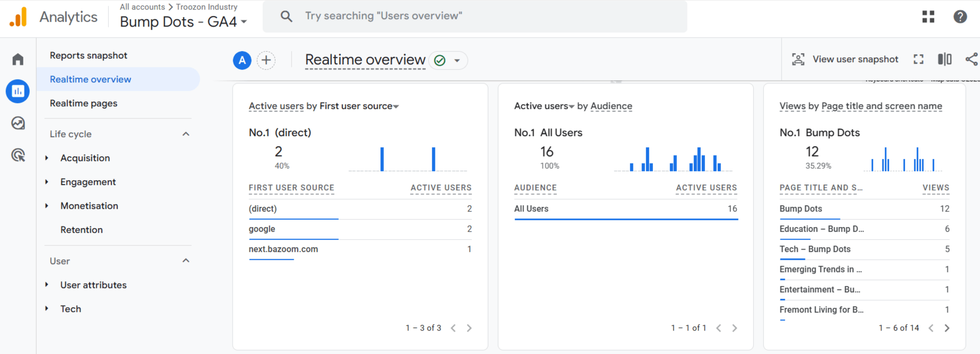Viewport: 980px width, 354px height.
Task: Open the Retention report
Action: pyautogui.click(x=82, y=230)
